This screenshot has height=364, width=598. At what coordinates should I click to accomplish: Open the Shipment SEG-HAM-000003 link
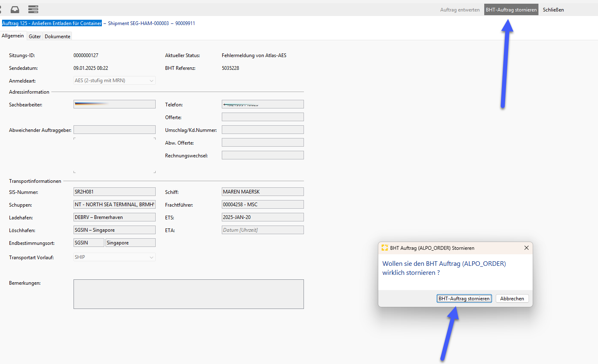coord(138,23)
